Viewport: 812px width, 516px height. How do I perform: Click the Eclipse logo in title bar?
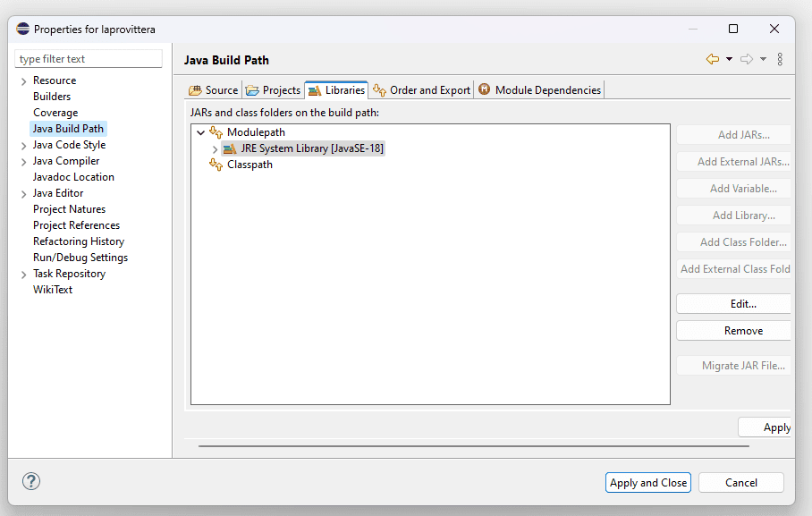tap(22, 29)
